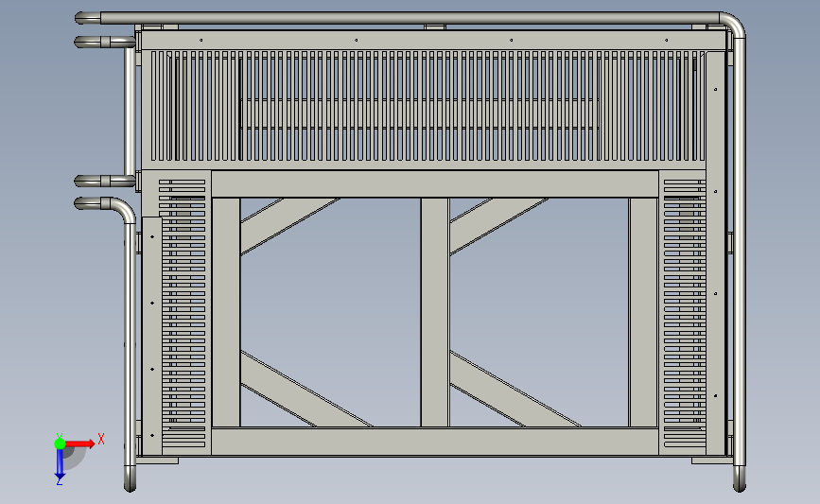Click the blue Z axis arrow on triad
This screenshot has height=504, width=820.
pyautogui.click(x=60, y=463)
